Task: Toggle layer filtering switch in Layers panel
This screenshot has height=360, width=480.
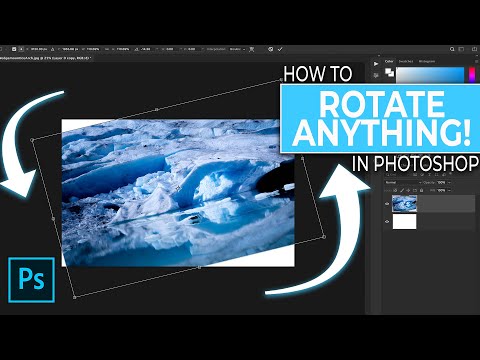Action: tap(450, 173)
